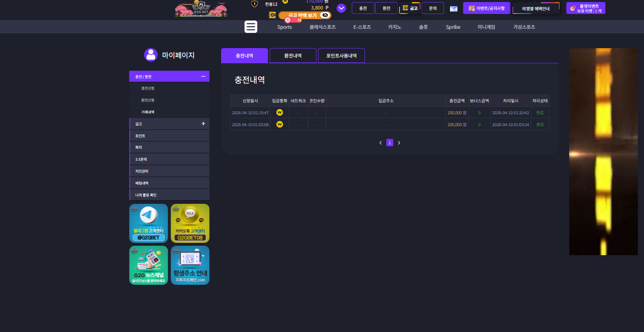Image resolution: width=644 pixels, height=332 pixels.
Task: Switch to the 포인트사용내역 tab
Action: (x=342, y=55)
